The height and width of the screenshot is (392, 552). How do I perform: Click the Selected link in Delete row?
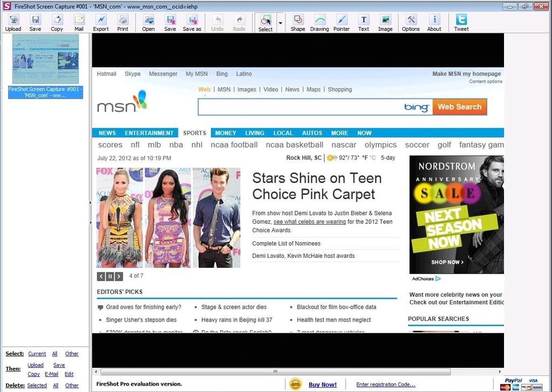point(37,386)
